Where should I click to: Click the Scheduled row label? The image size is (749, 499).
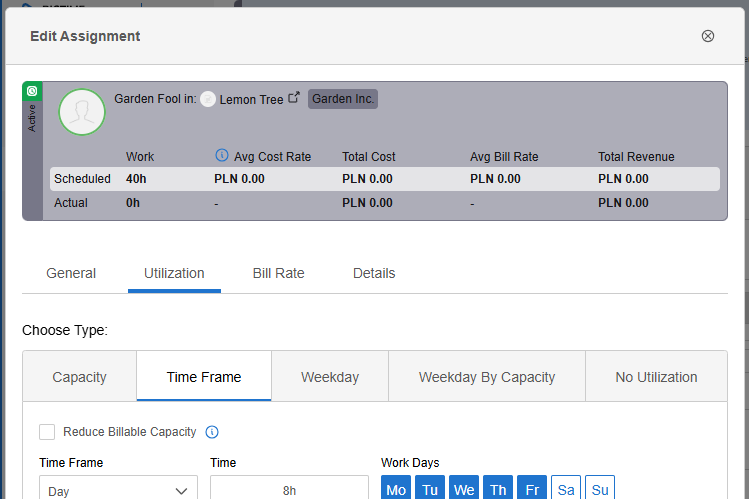pos(82,179)
